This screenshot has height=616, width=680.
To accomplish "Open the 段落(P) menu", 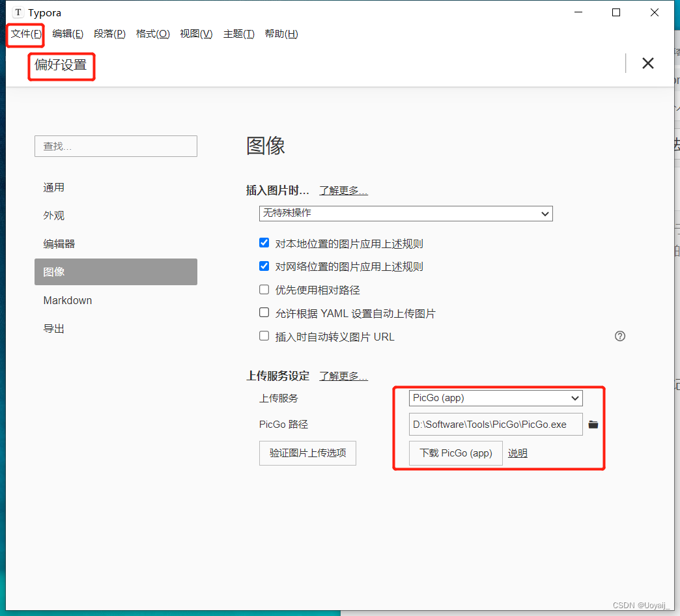I will pyautogui.click(x=109, y=34).
